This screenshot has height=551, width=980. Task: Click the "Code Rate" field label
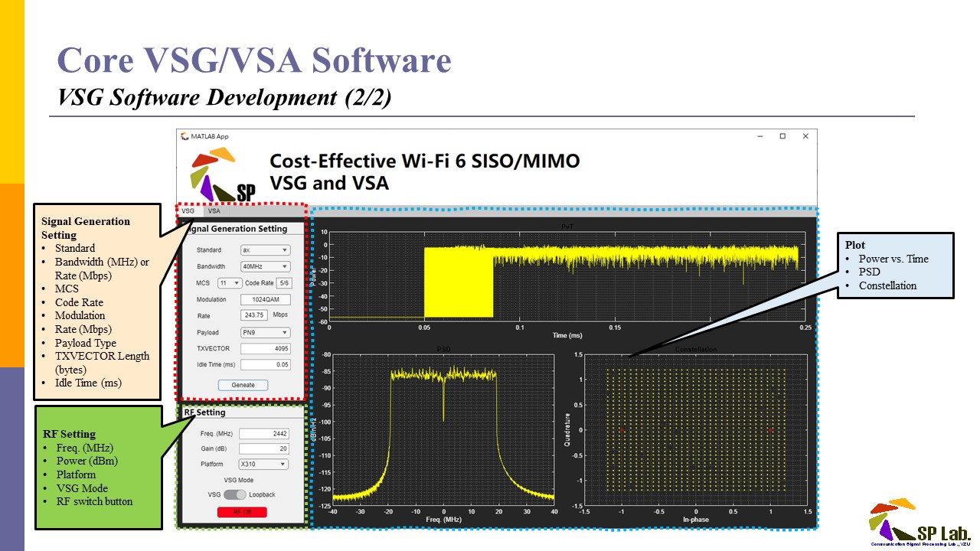[260, 283]
